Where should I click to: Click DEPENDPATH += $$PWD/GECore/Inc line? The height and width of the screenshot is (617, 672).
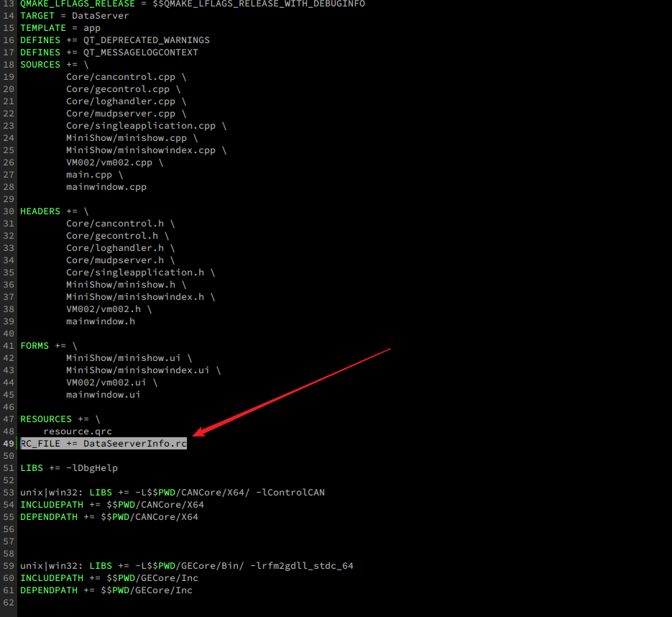point(106,590)
